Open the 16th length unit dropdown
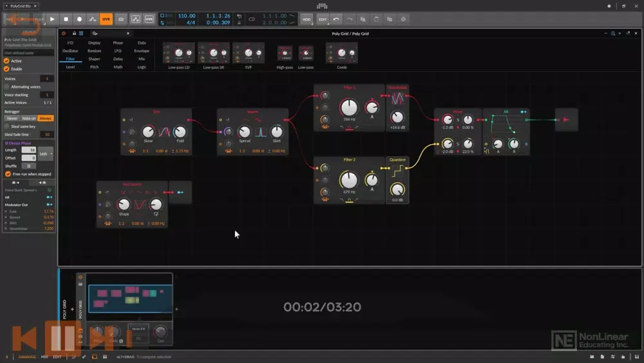Image resolution: width=644 pixels, height=363 pixels. pos(46,153)
